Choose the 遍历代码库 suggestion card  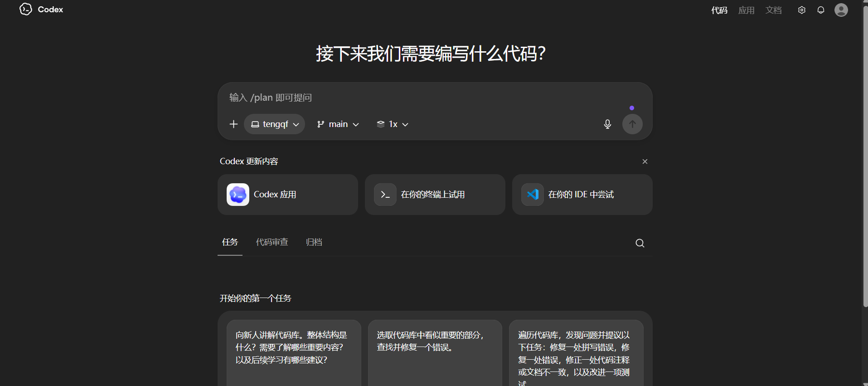click(576, 353)
